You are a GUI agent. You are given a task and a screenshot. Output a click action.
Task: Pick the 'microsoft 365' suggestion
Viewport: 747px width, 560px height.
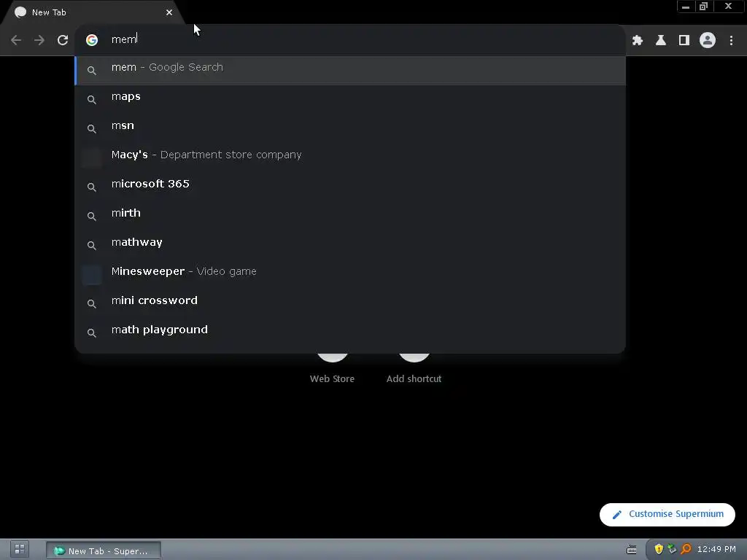pyautogui.click(x=350, y=187)
